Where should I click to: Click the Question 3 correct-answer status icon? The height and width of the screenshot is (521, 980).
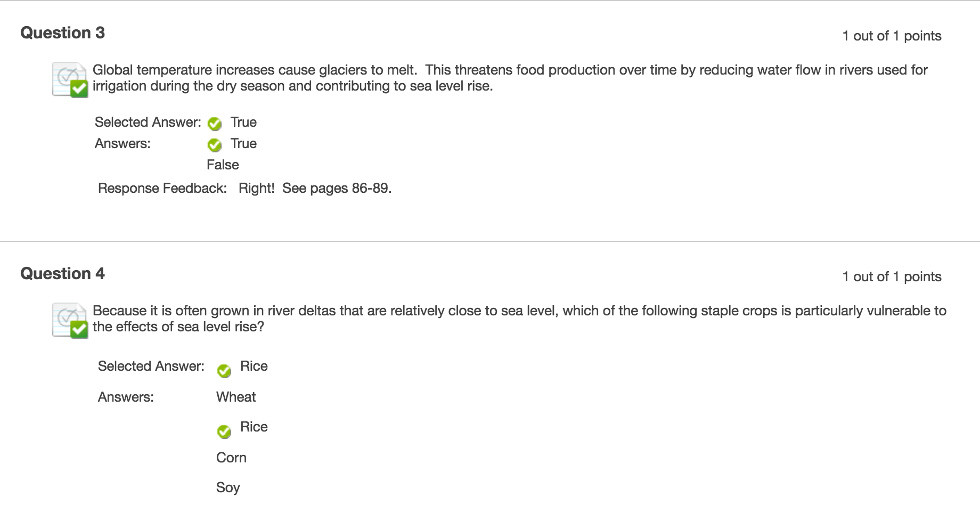[x=70, y=80]
